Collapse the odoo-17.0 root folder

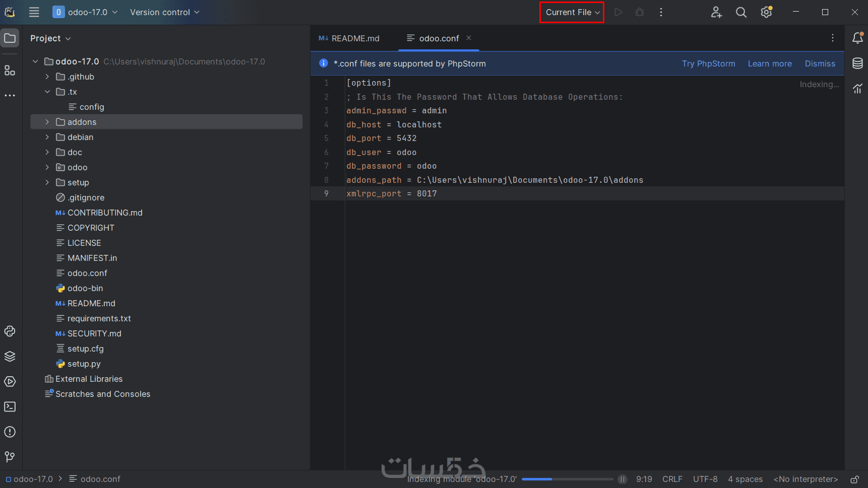coord(35,61)
